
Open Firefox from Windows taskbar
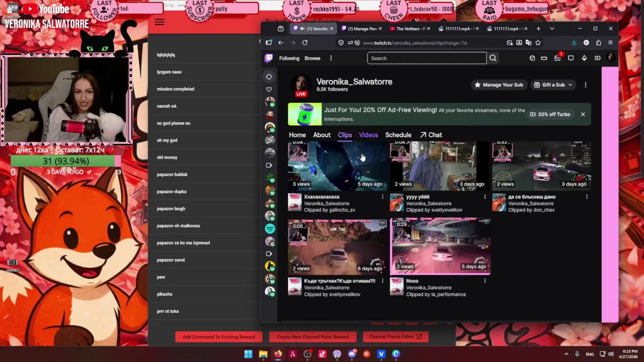tap(278, 354)
